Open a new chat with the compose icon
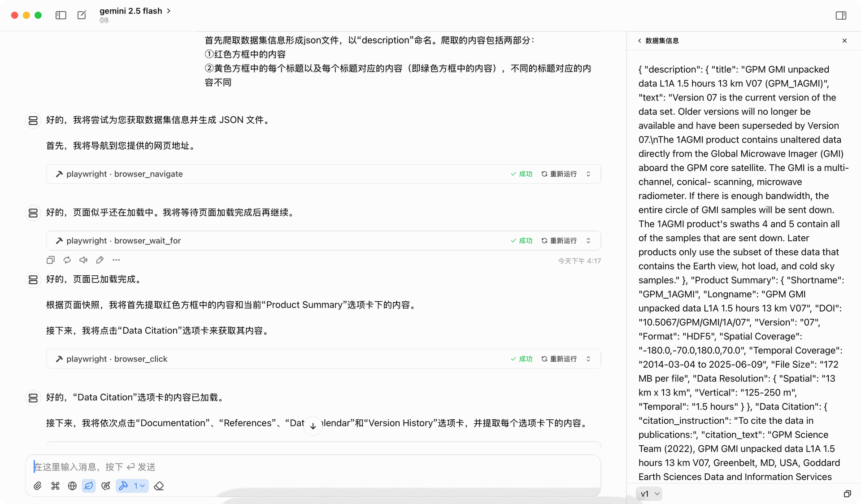861x504 pixels. tap(81, 15)
